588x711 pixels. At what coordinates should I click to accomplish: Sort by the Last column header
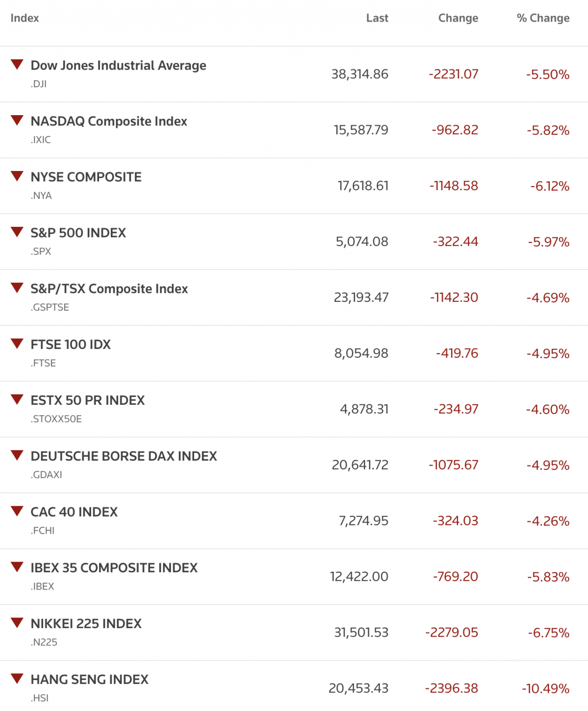377,18
